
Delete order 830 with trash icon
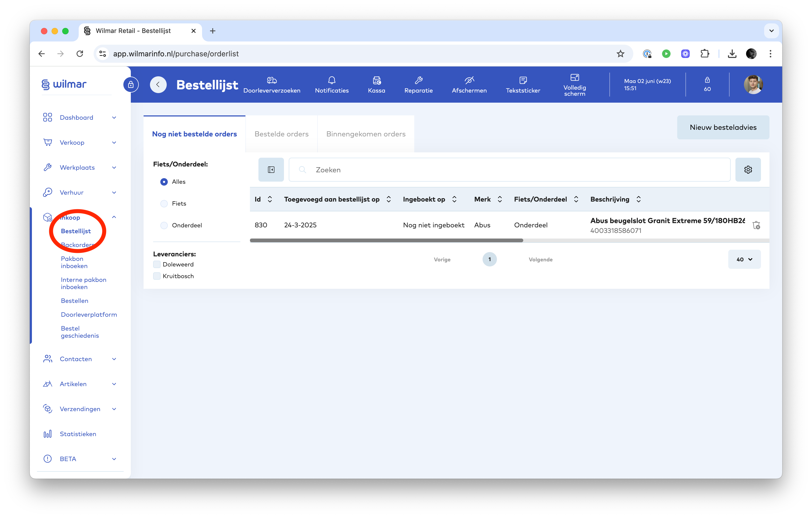point(756,225)
